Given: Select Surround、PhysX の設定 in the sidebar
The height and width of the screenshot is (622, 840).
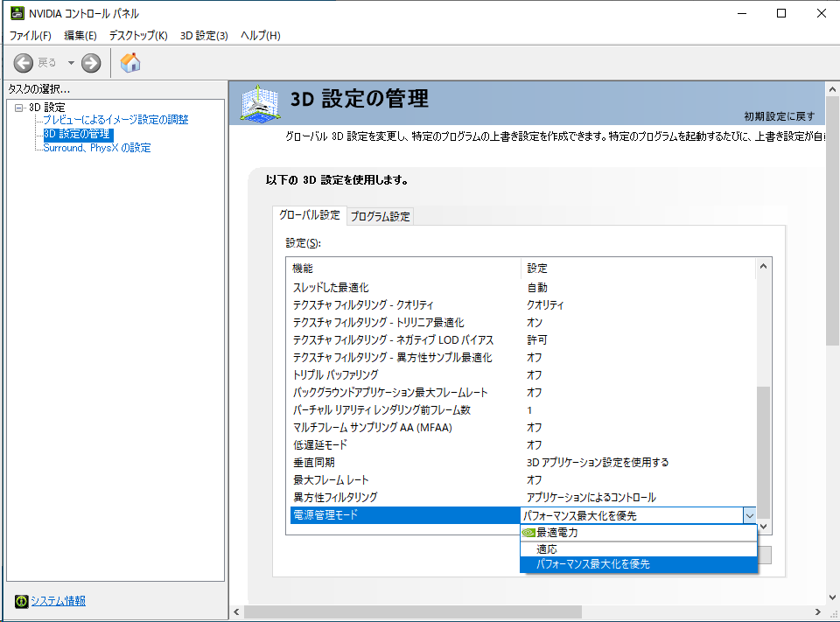Looking at the screenshot, I should click(98, 146).
